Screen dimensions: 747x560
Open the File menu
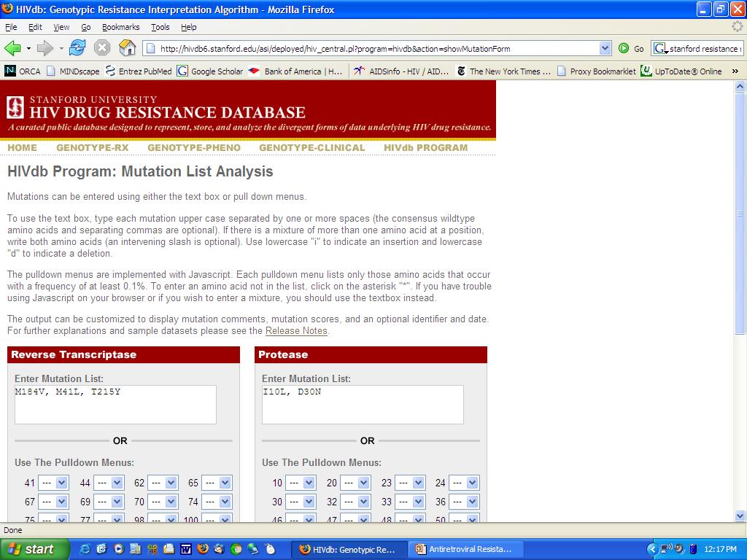11,27
